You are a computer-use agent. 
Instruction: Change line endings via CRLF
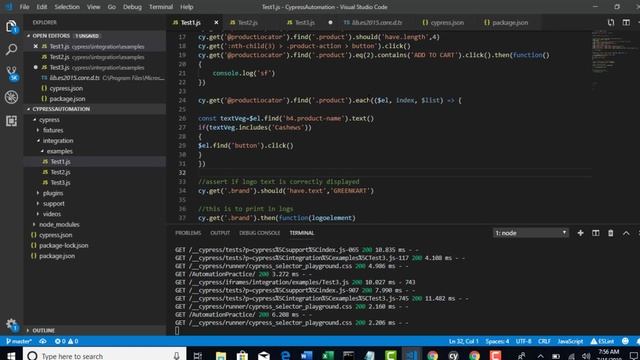click(x=544, y=341)
